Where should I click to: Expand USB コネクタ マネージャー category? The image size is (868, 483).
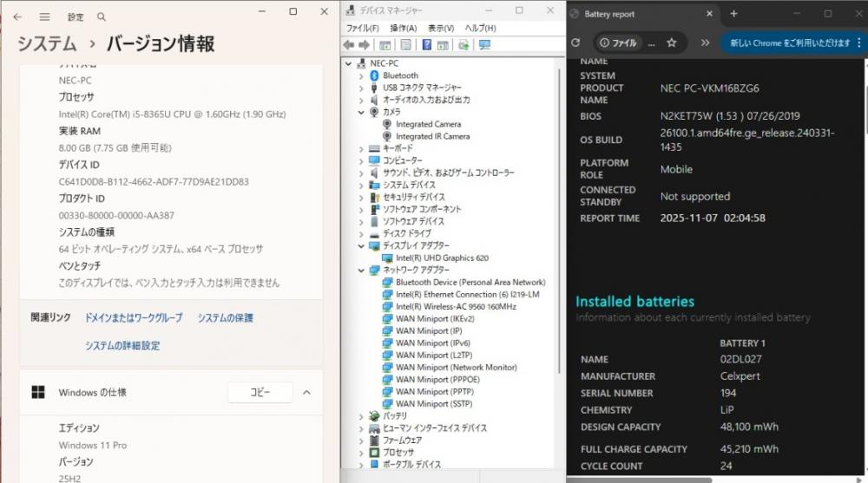(361, 88)
